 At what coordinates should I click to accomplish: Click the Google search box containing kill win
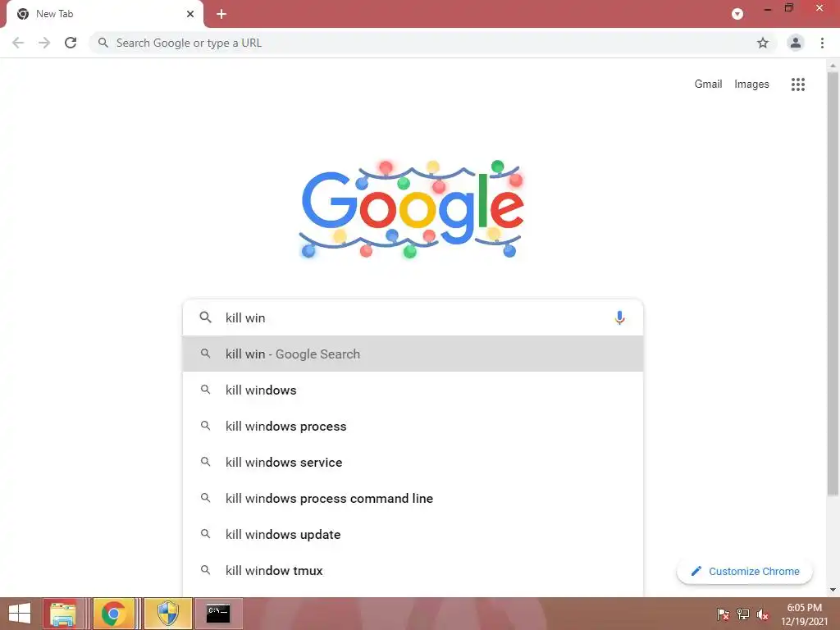click(413, 317)
